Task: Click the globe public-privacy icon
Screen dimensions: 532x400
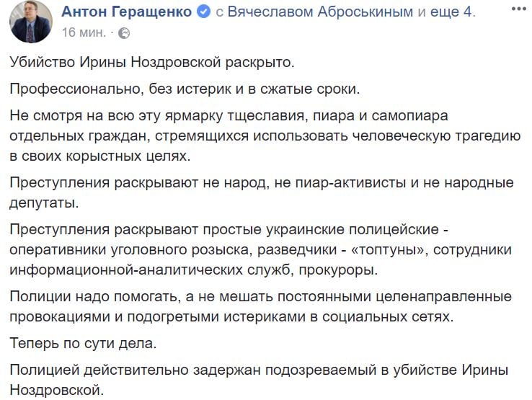Action: (x=124, y=33)
